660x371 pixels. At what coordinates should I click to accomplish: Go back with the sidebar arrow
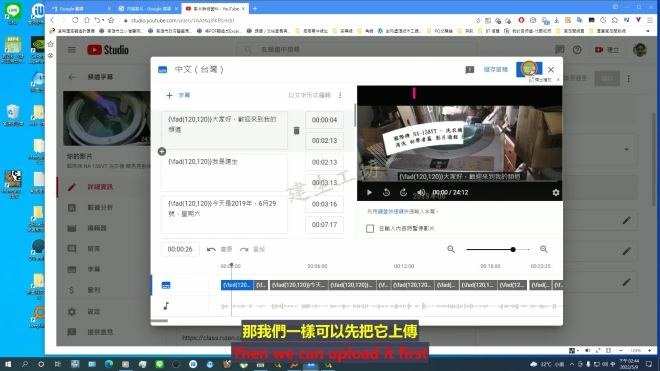coord(72,77)
